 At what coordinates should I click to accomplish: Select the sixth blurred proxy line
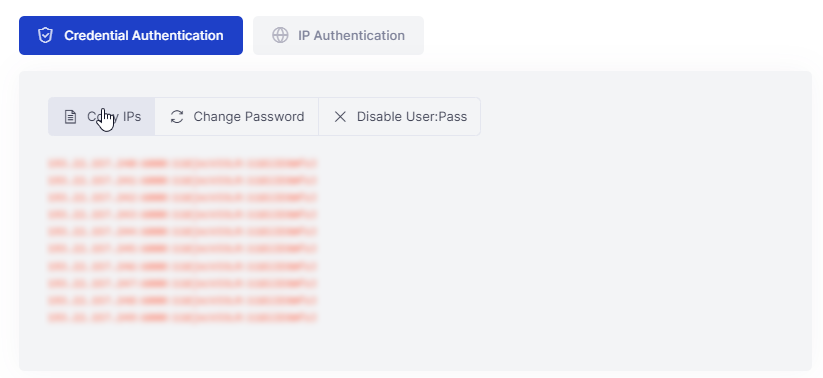(x=183, y=249)
